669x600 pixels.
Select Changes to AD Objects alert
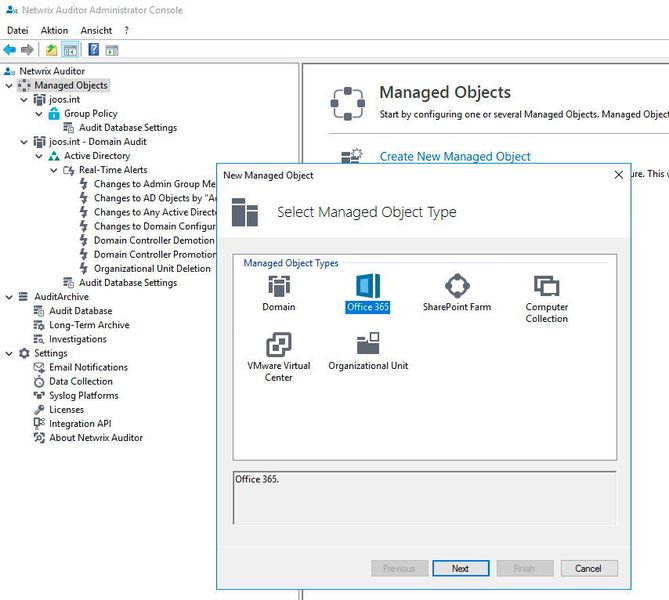point(154,198)
